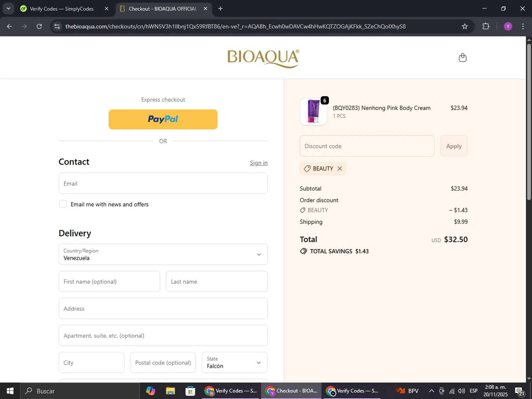
Task: Open the browser extensions puzzle icon
Action: [486, 26]
